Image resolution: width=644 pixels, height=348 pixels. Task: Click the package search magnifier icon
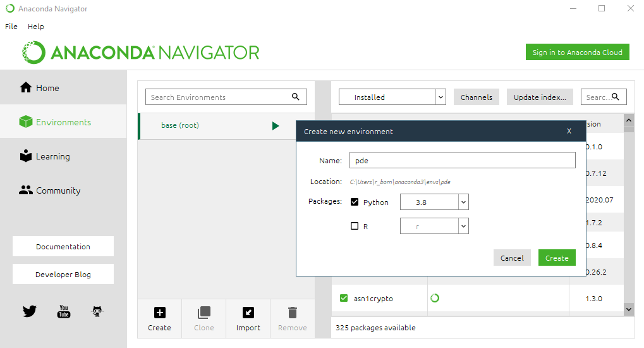pos(616,97)
